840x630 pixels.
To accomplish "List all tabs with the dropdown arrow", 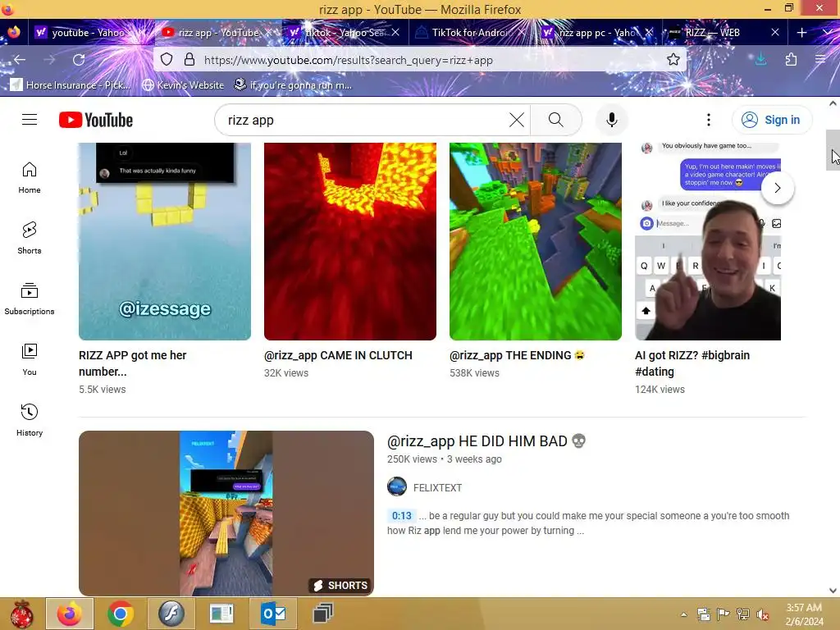I will pos(828,33).
